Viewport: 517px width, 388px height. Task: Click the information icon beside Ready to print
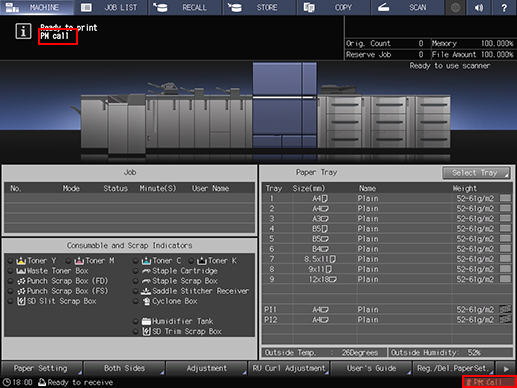click(23, 32)
